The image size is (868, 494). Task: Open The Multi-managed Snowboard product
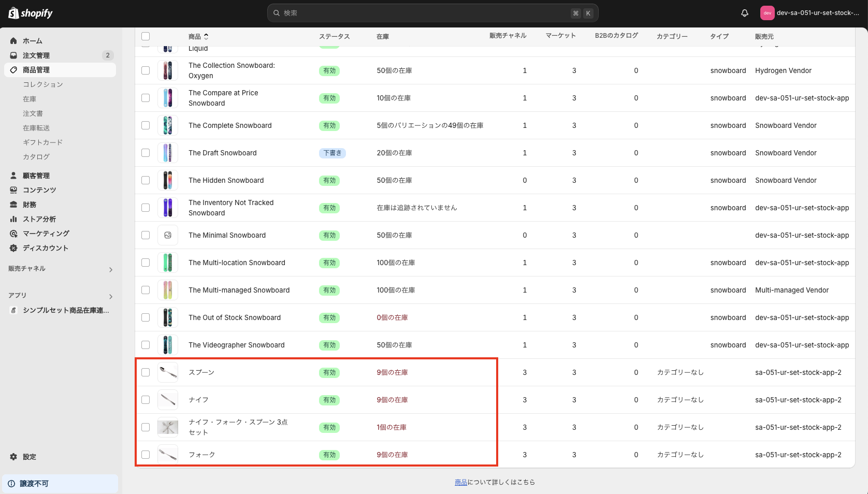[239, 290]
